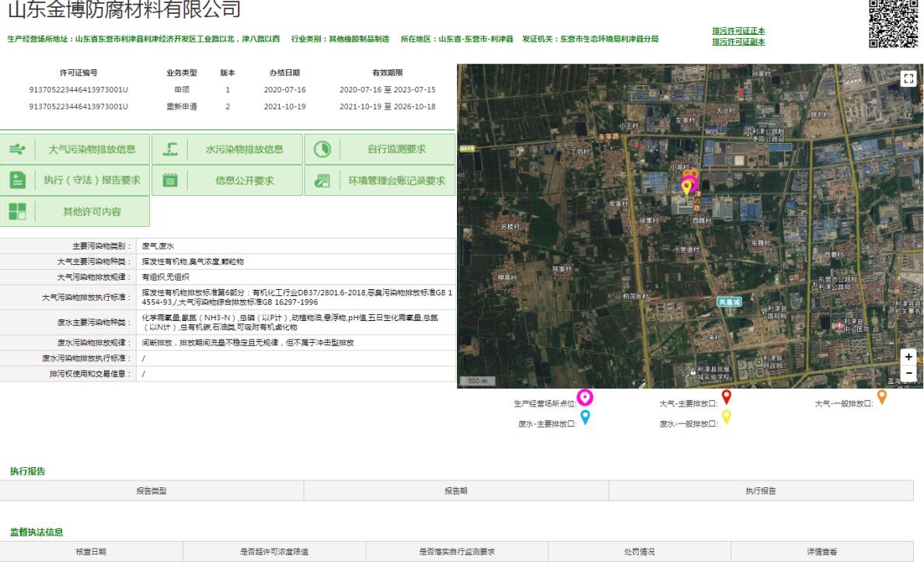Open the 其他许可内容 tab
The width and height of the screenshot is (924, 579).
tap(75, 211)
